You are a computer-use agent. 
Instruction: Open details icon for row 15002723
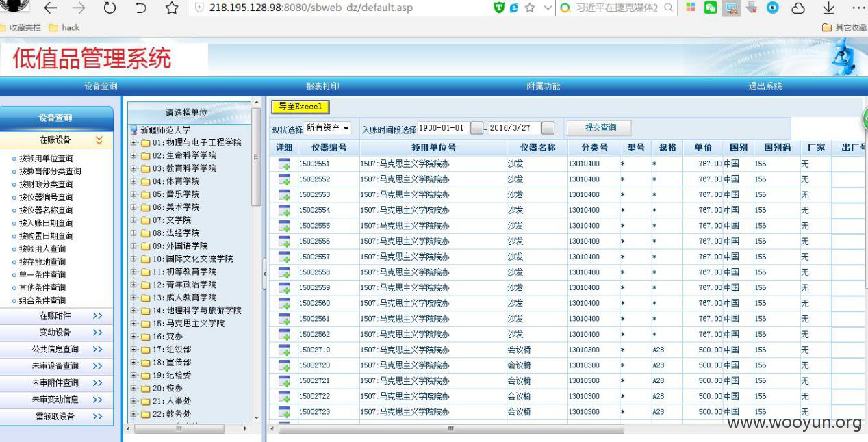pyautogui.click(x=284, y=412)
